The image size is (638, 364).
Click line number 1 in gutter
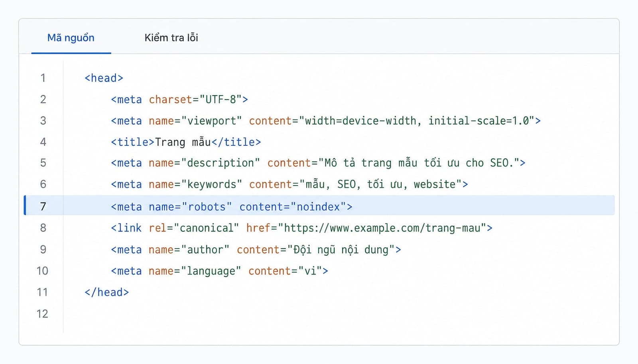pos(43,78)
